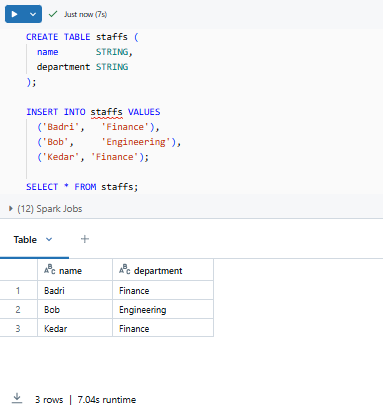Viewport: 383px width, 410px height.
Task: Add a new visualization with plus icon
Action: point(85,239)
